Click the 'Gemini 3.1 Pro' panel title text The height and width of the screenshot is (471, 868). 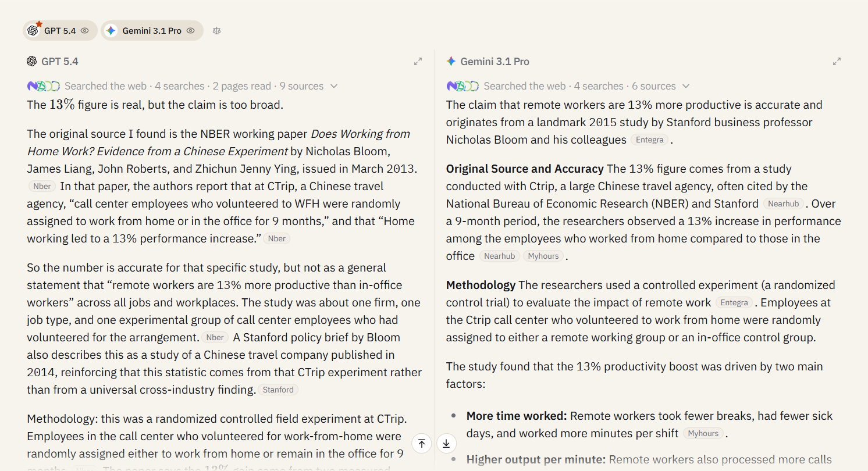495,62
